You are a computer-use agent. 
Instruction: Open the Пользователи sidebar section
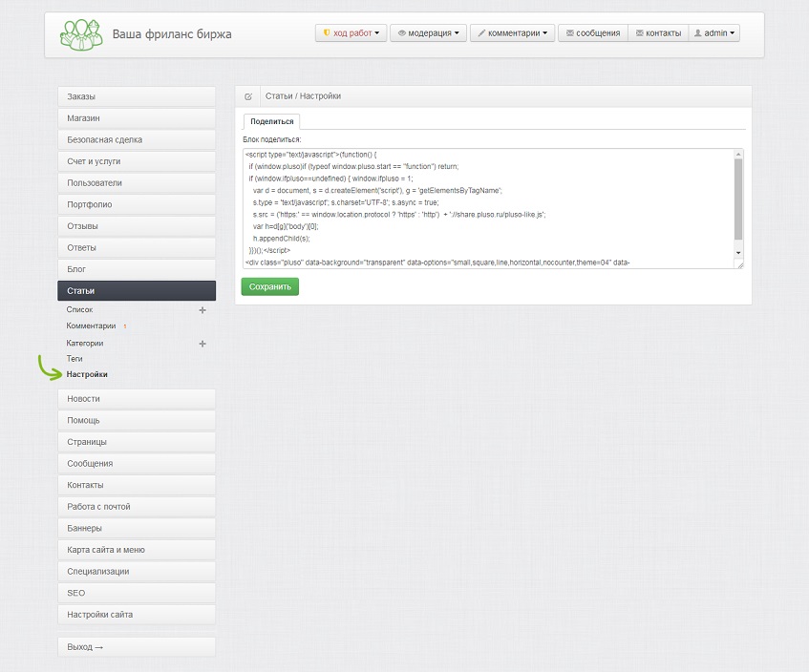(x=137, y=183)
